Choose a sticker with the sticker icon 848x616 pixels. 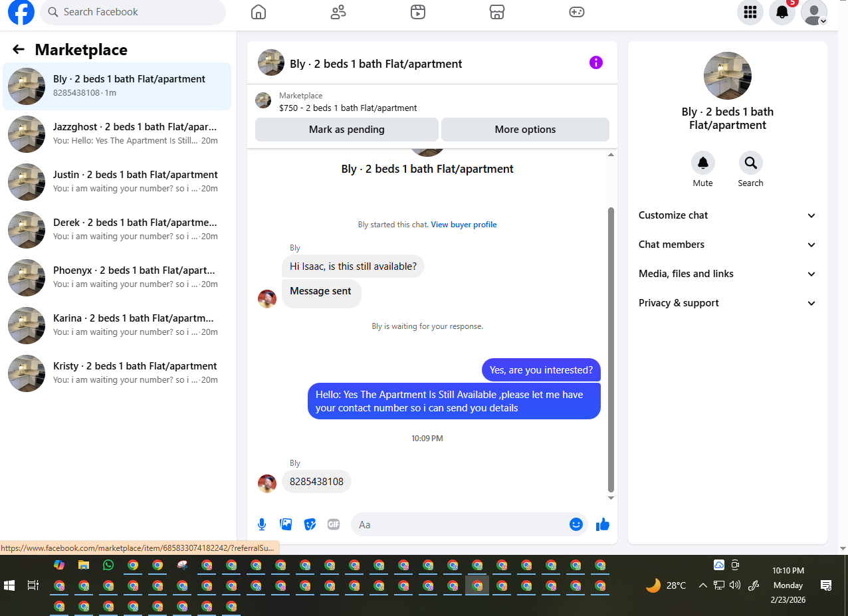[x=310, y=524]
